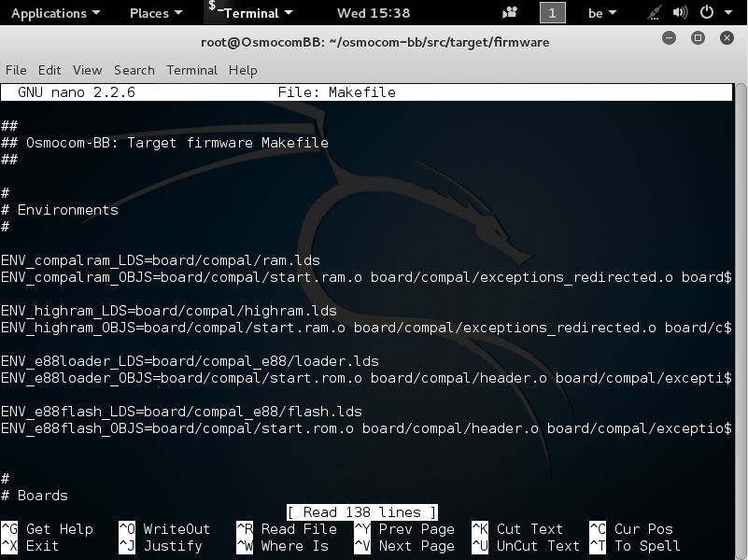Click the '# Boards' comment line
The image size is (748, 560).
[35, 496]
